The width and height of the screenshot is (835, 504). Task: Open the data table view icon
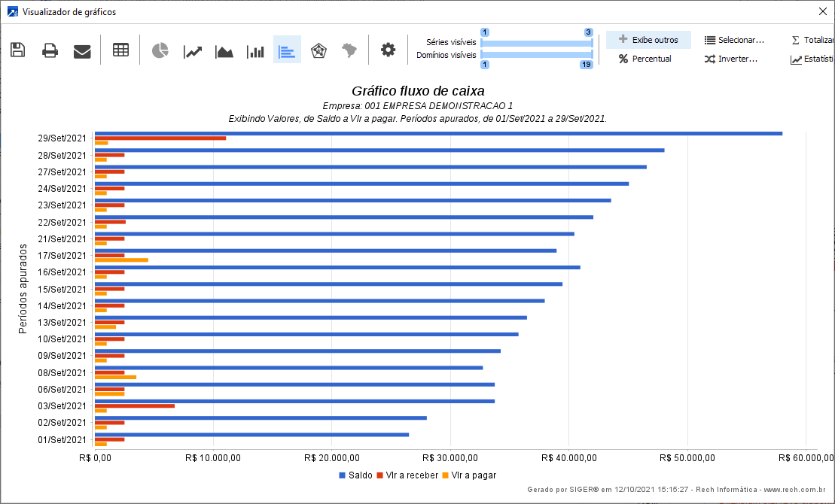tap(120, 50)
